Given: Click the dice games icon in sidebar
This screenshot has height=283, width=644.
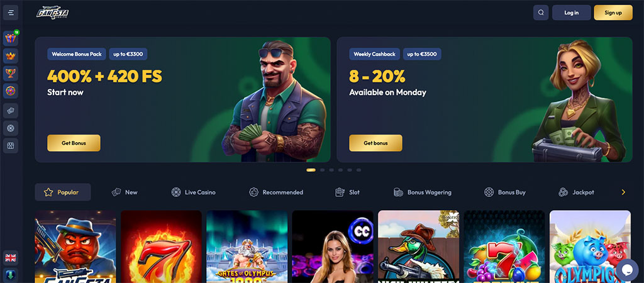Looking at the screenshot, I should coord(11,111).
